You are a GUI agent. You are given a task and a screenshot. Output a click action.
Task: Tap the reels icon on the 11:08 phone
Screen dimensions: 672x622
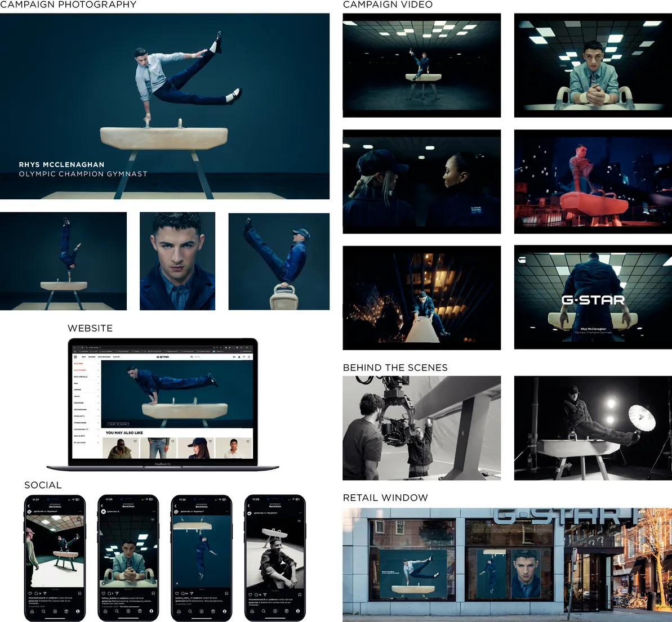(x=287, y=611)
